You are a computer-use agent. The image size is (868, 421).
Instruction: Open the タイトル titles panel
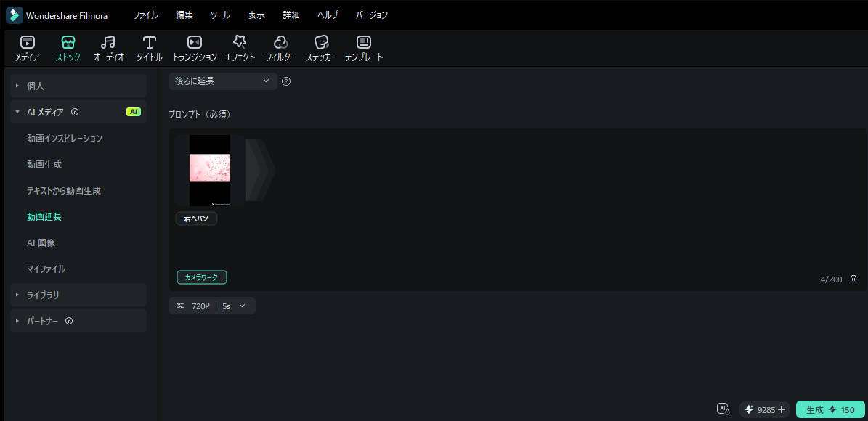149,48
